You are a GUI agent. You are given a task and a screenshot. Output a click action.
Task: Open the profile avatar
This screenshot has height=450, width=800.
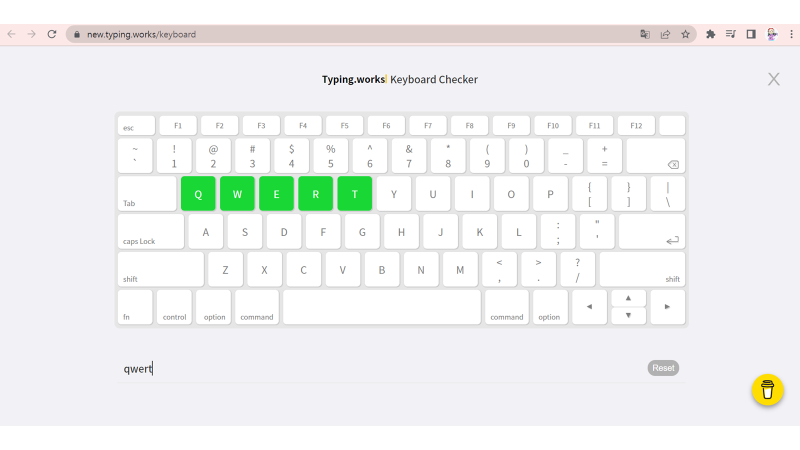[772, 34]
